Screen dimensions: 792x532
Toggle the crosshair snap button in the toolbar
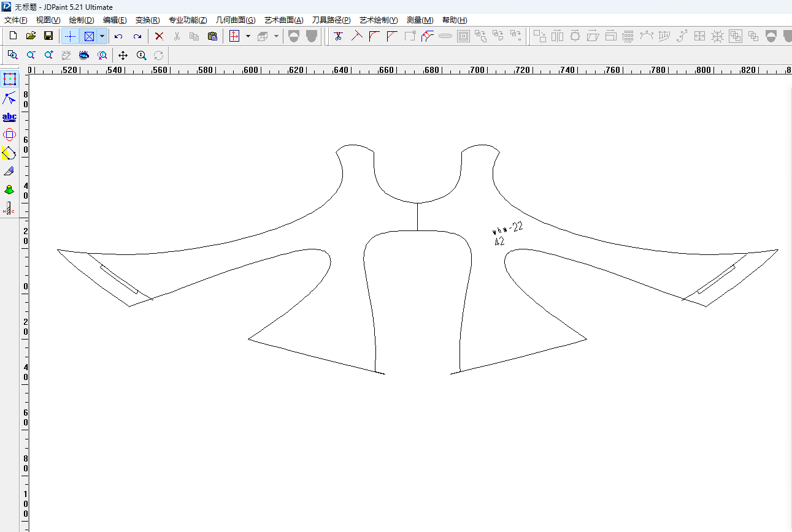coord(70,36)
